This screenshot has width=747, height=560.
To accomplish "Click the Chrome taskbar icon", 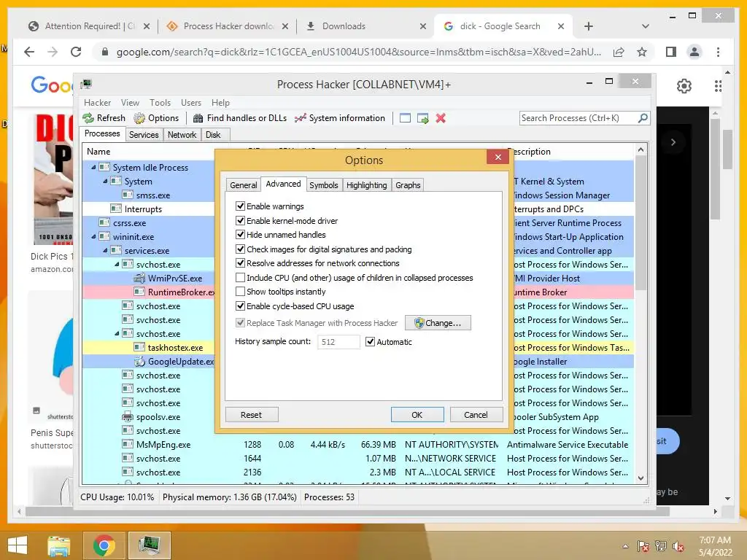I will pos(104,545).
